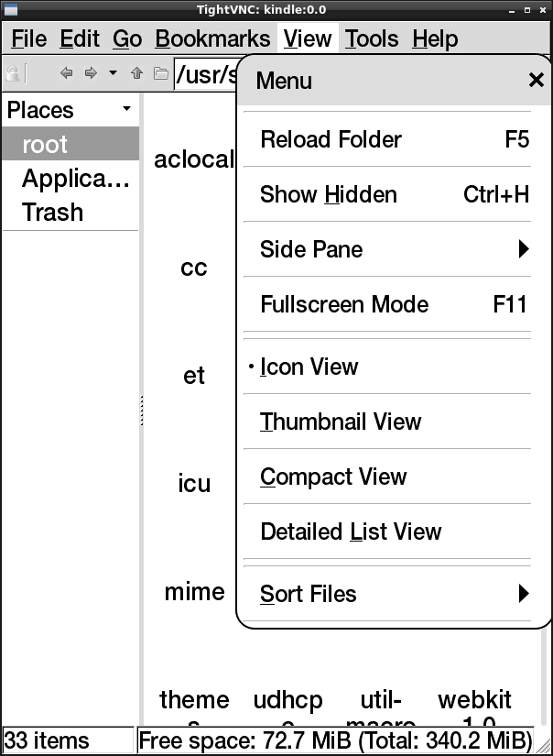Go up to parent folder icon
553x756 pixels.
pos(137,73)
